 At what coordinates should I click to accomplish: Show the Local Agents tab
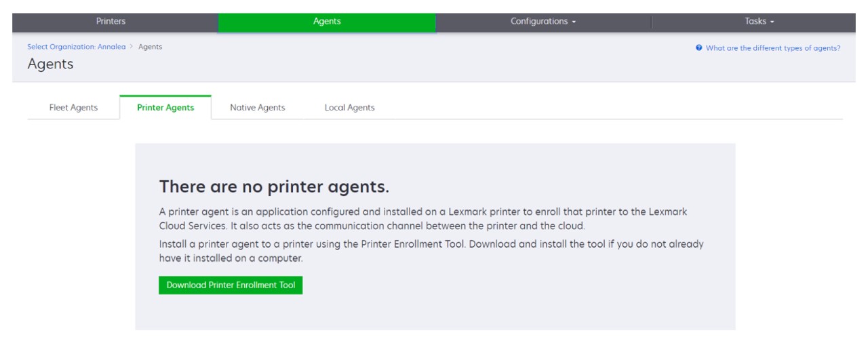pos(349,107)
